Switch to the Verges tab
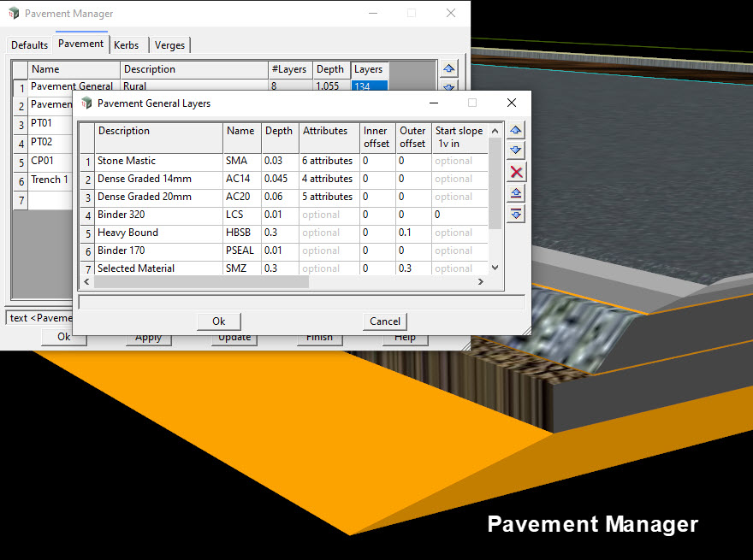This screenshot has height=560, width=753. pyautogui.click(x=169, y=44)
